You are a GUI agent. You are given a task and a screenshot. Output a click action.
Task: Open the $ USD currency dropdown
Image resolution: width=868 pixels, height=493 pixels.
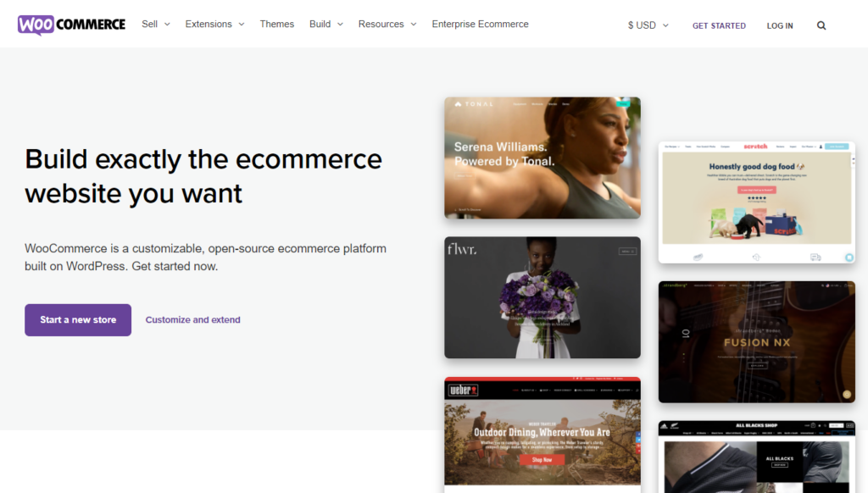(x=648, y=25)
